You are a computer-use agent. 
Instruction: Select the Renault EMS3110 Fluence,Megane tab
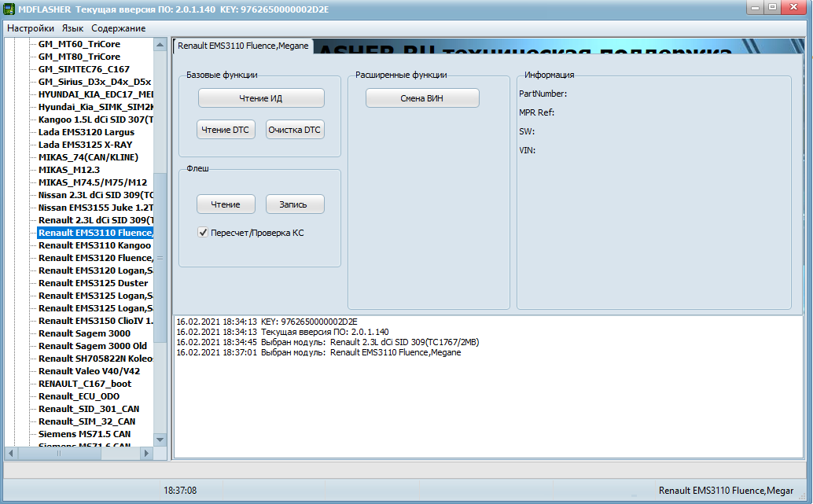(243, 46)
